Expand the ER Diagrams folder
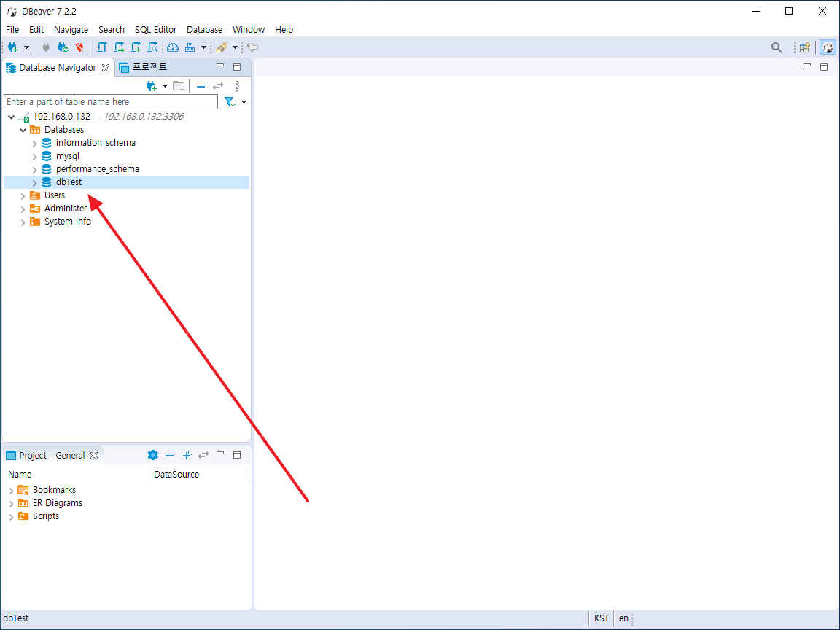Screen dimensions: 840x630 pyautogui.click(x=11, y=504)
